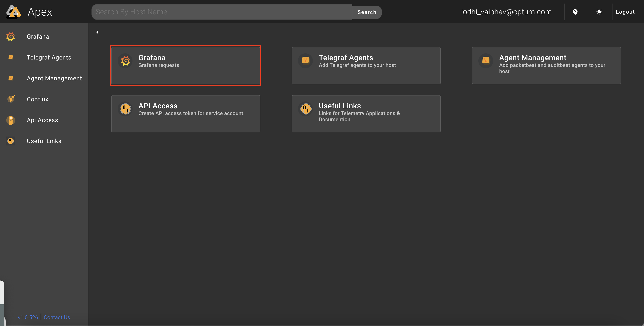Screen dimensions: 644x326
Task: Click the v1.0.526 version link
Action: point(28,317)
